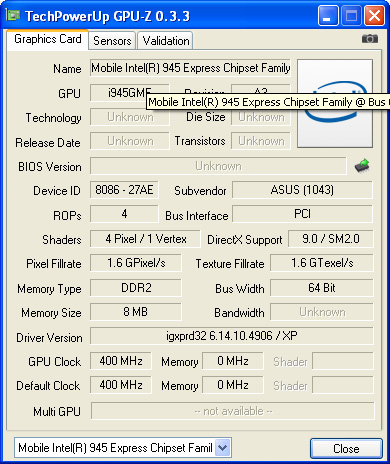Click the Bus Width label
Viewport: 390px width, 464px height.
(x=240, y=289)
